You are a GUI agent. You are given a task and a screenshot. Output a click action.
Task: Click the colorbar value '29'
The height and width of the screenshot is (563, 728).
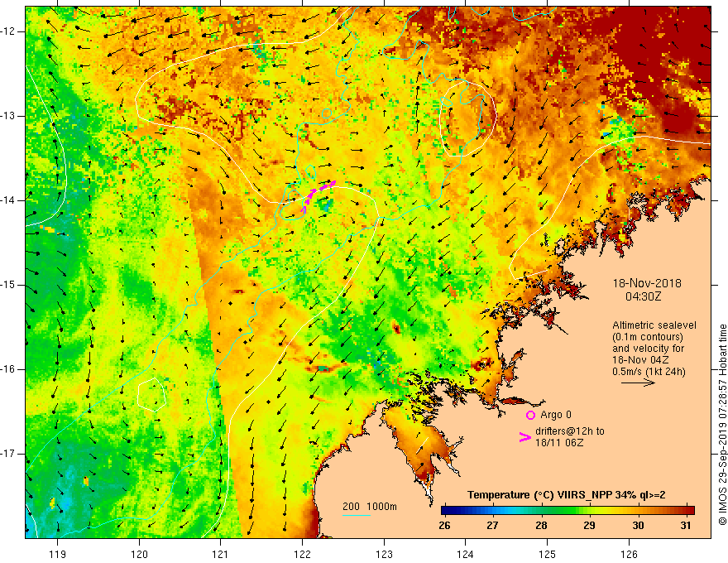pos(589,525)
